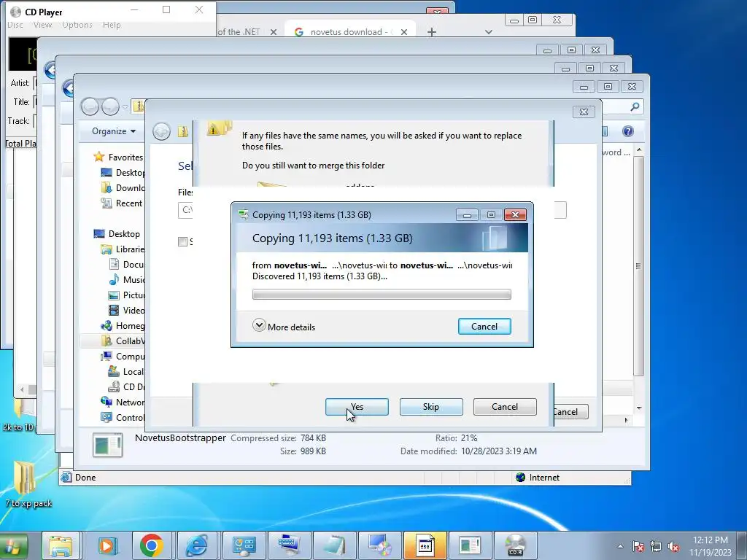Click Cancel in the Copying items dialog
The height and width of the screenshot is (560, 747).
click(x=484, y=326)
